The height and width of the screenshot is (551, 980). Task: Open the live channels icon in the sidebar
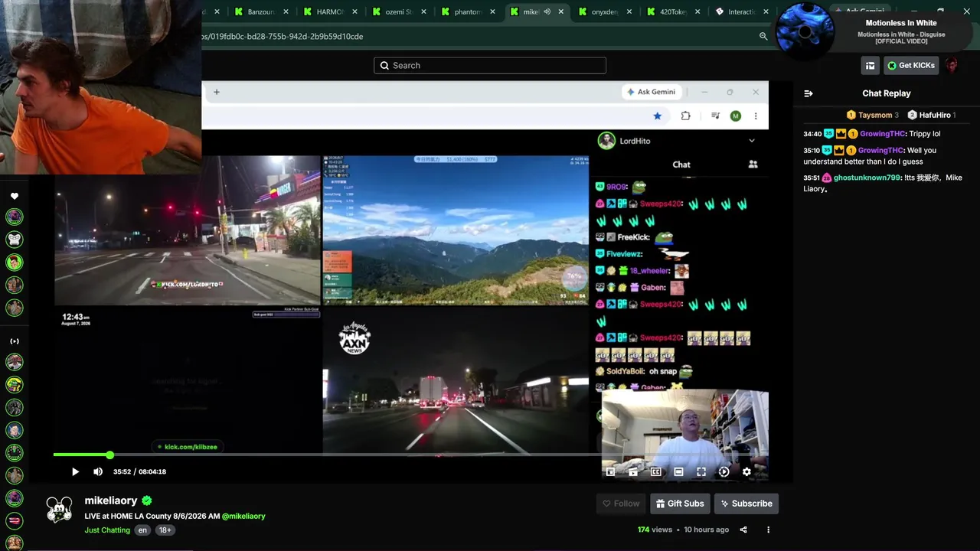[x=15, y=341]
